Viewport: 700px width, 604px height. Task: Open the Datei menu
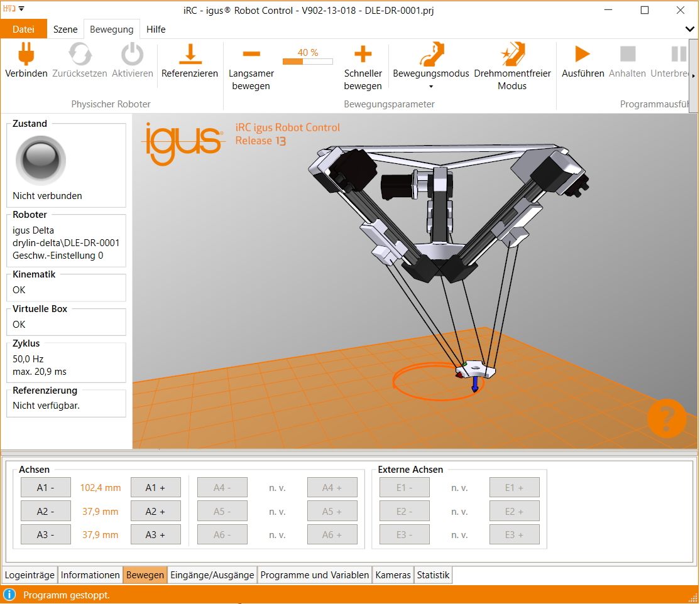pos(24,29)
